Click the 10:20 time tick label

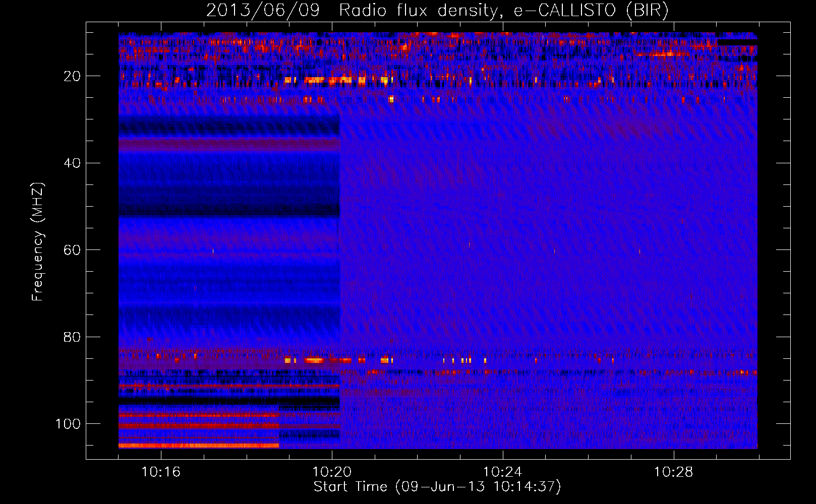(332, 472)
